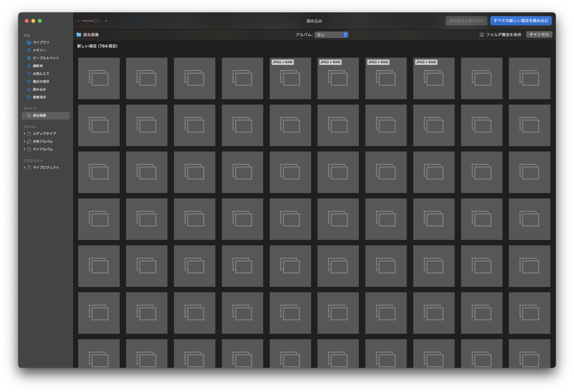Select the first JPEG + RAW thumbnail

tap(290, 78)
